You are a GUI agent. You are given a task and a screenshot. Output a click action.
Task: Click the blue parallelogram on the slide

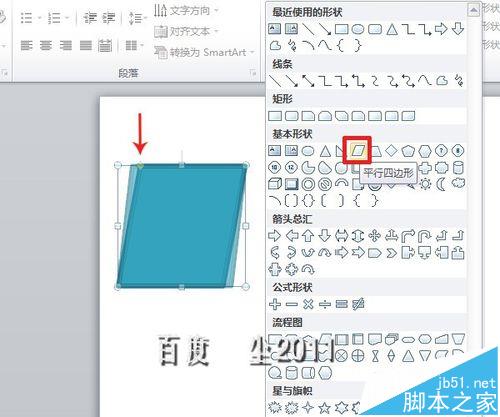point(182,226)
